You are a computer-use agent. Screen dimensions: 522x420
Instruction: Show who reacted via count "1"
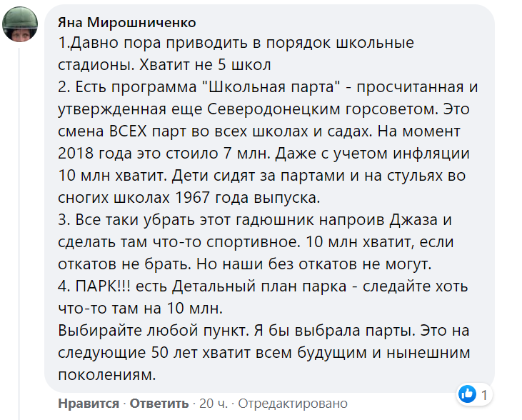pos(483,394)
